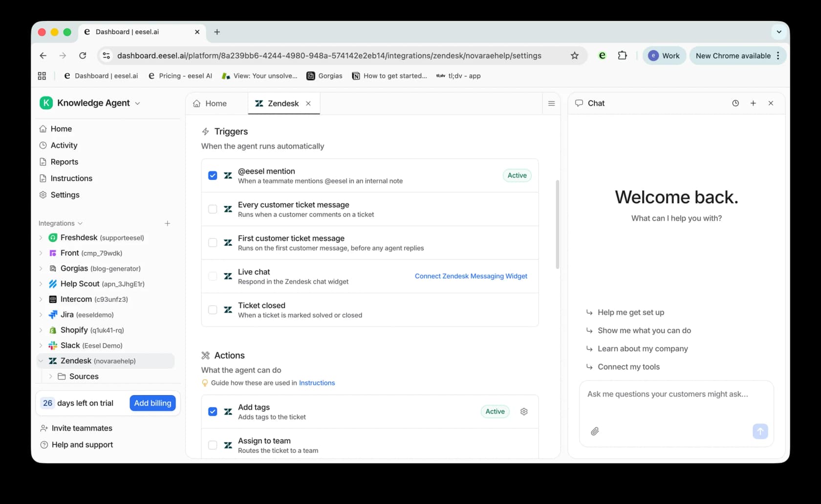Image resolution: width=821 pixels, height=504 pixels.
Task: Expand the Front integration tree
Action: click(41, 253)
